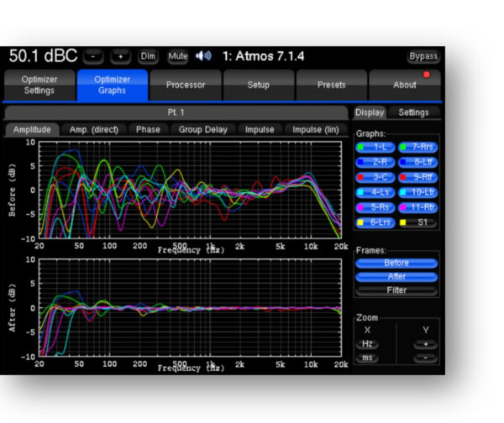Image resolution: width=504 pixels, height=423 pixels.
Task: Toggle the 4-Ls channel graph
Action: click(375, 192)
